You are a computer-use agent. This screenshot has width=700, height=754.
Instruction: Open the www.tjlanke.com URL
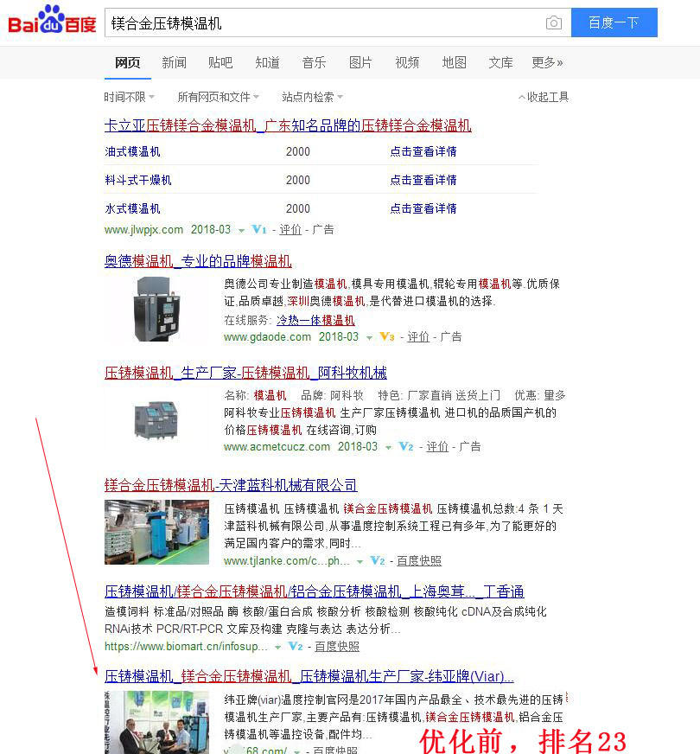tap(287, 560)
